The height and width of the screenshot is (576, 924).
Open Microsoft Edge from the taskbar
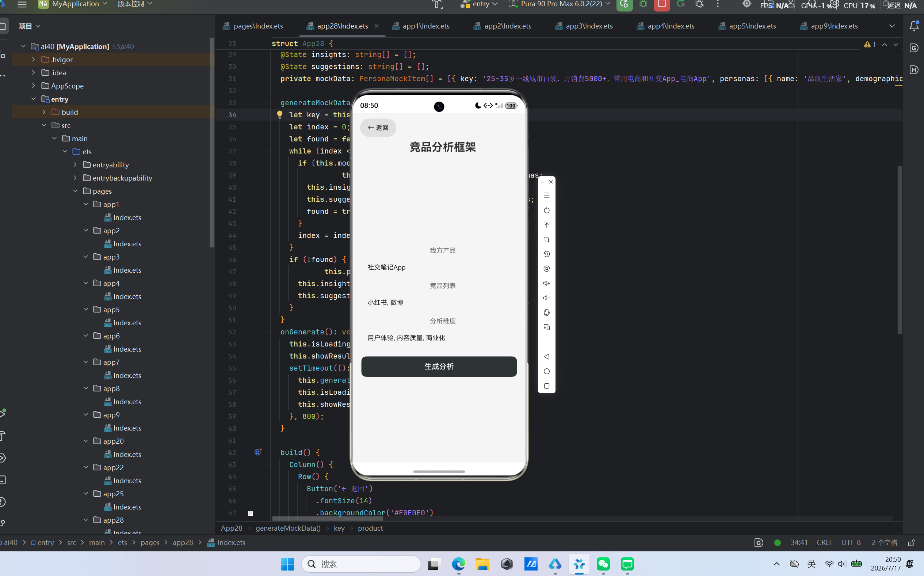459,564
